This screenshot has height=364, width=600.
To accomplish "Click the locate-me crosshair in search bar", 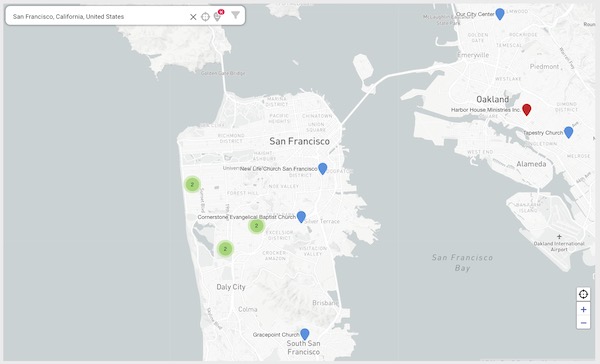I will pos(205,16).
